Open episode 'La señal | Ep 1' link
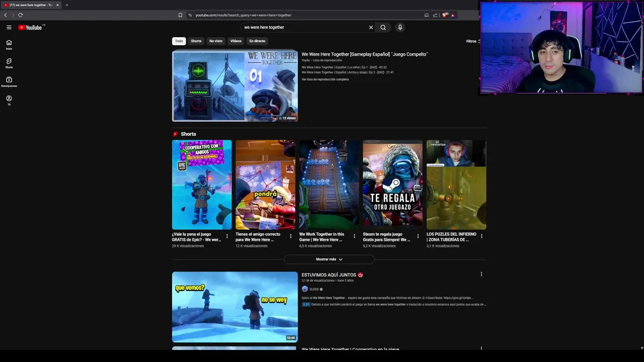The height and width of the screenshot is (362, 644). [344, 67]
